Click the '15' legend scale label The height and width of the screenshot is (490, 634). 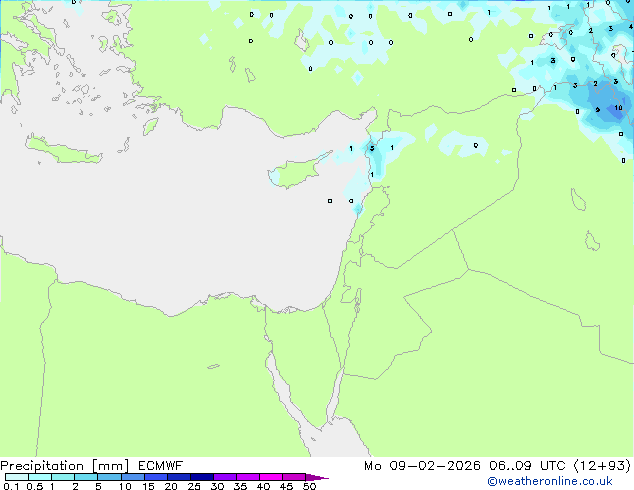(148, 486)
